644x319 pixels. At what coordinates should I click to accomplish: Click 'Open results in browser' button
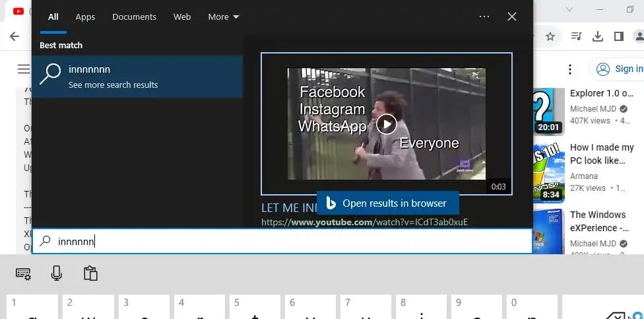coord(388,203)
